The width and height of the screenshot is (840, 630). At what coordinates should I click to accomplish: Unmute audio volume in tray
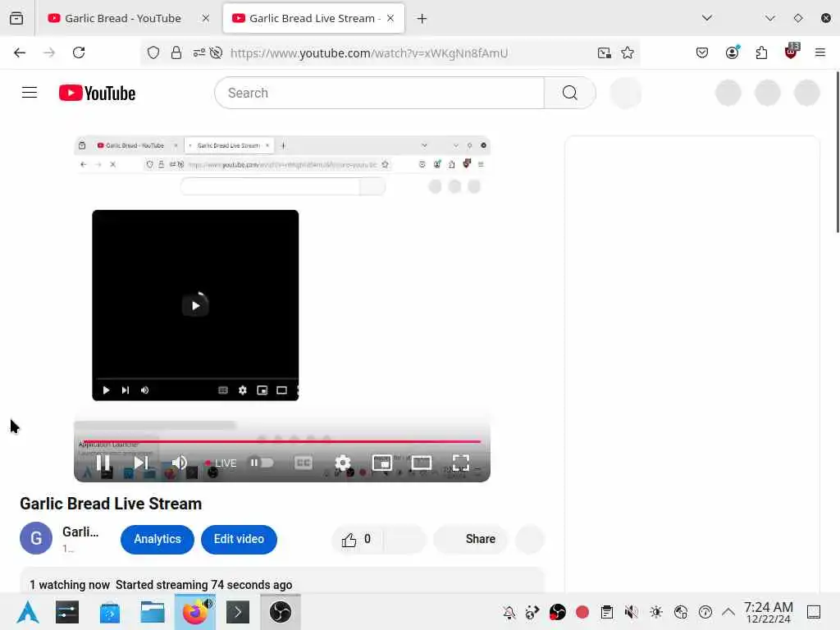click(x=631, y=612)
